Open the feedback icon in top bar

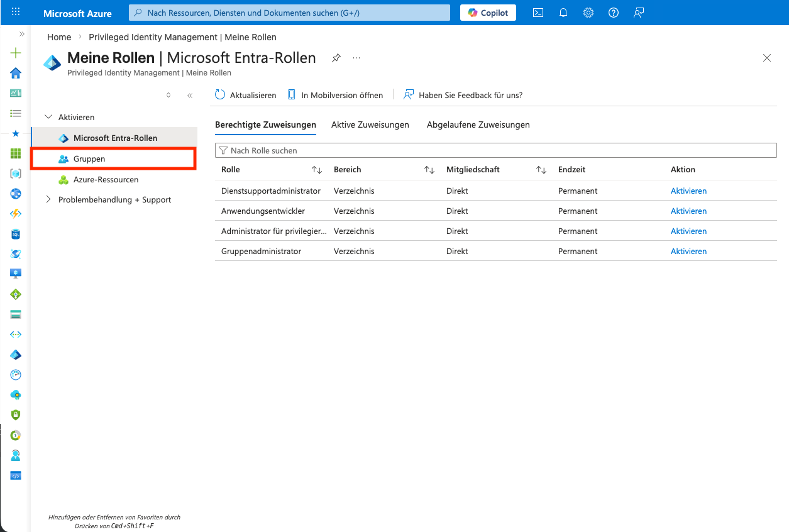(639, 13)
